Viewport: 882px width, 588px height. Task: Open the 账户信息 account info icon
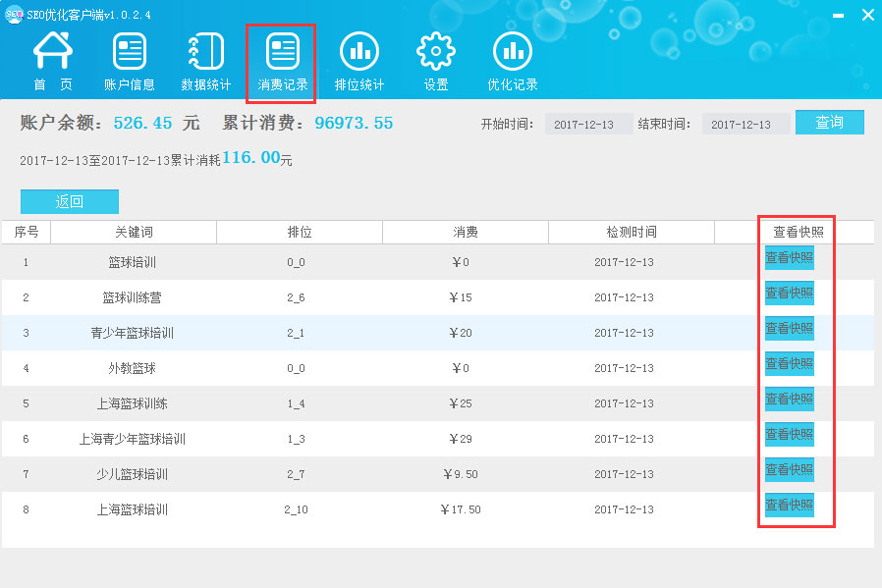(x=130, y=61)
